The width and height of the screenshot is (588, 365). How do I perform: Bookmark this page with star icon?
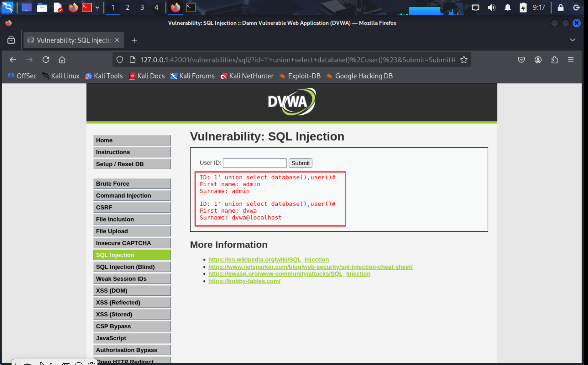[x=464, y=60]
